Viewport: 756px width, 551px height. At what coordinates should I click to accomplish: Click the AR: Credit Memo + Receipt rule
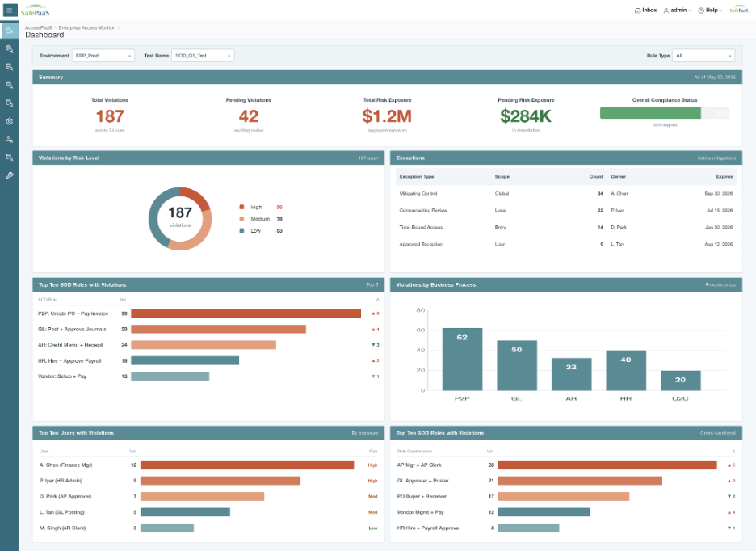(x=70, y=345)
